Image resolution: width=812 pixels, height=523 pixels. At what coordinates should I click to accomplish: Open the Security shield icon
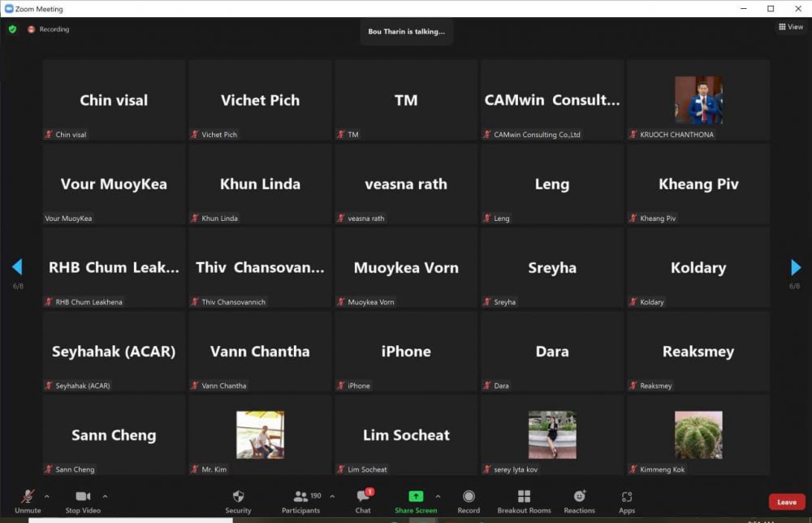pyautogui.click(x=238, y=497)
